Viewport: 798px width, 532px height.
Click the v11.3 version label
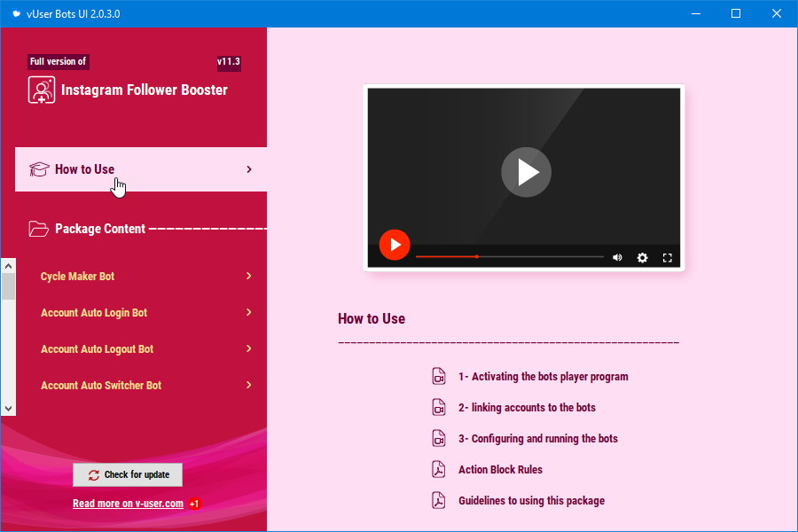click(x=229, y=61)
